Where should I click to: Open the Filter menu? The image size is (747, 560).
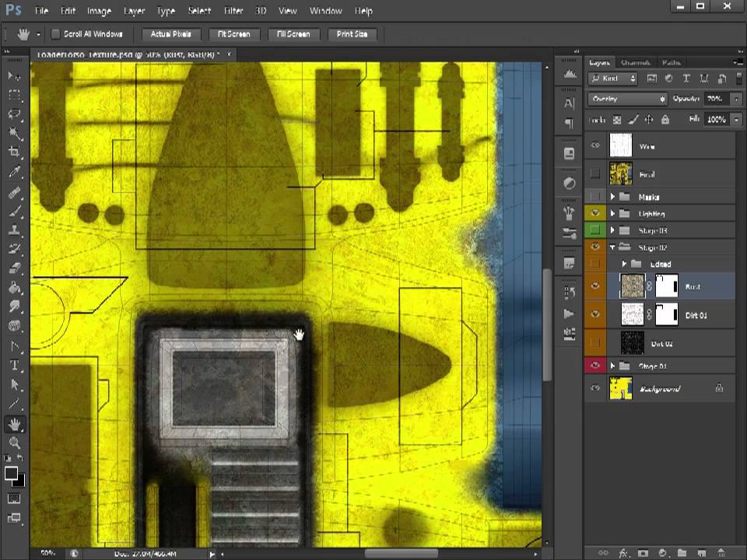(233, 11)
